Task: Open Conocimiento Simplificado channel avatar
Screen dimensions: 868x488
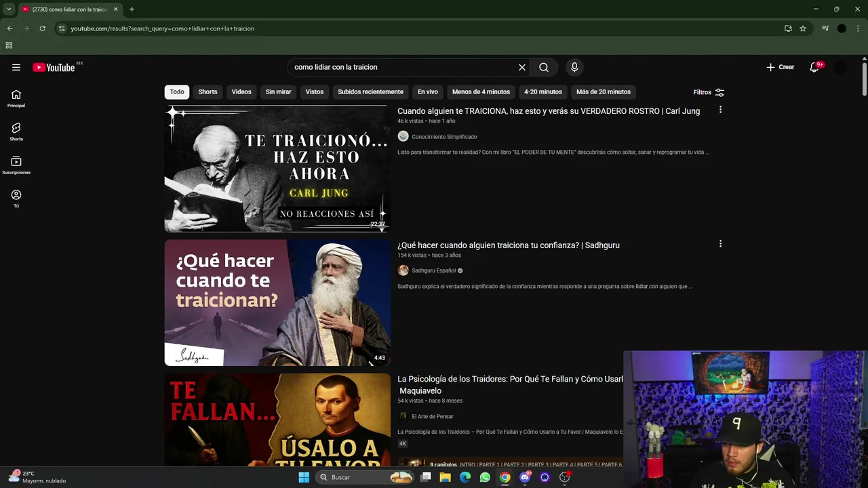Action: 403,136
